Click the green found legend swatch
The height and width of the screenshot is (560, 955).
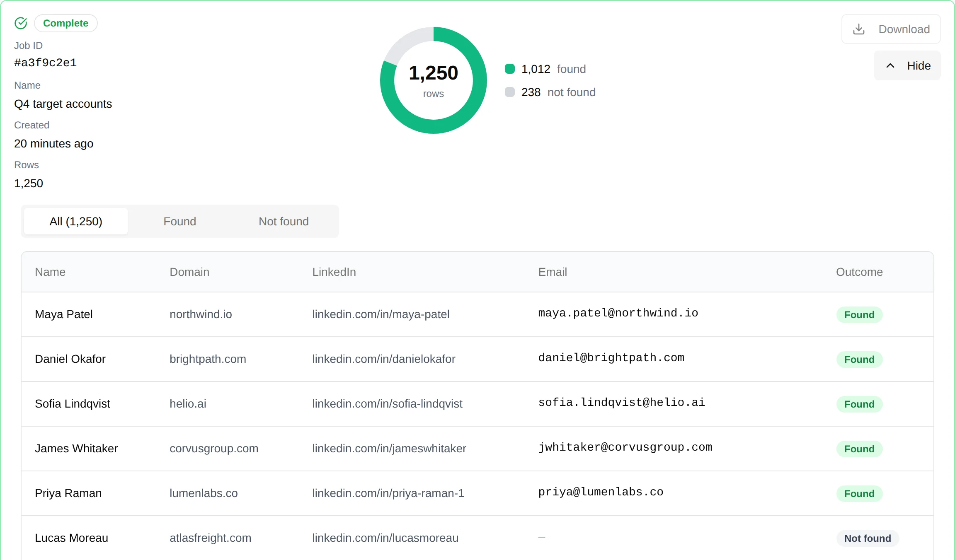(510, 69)
